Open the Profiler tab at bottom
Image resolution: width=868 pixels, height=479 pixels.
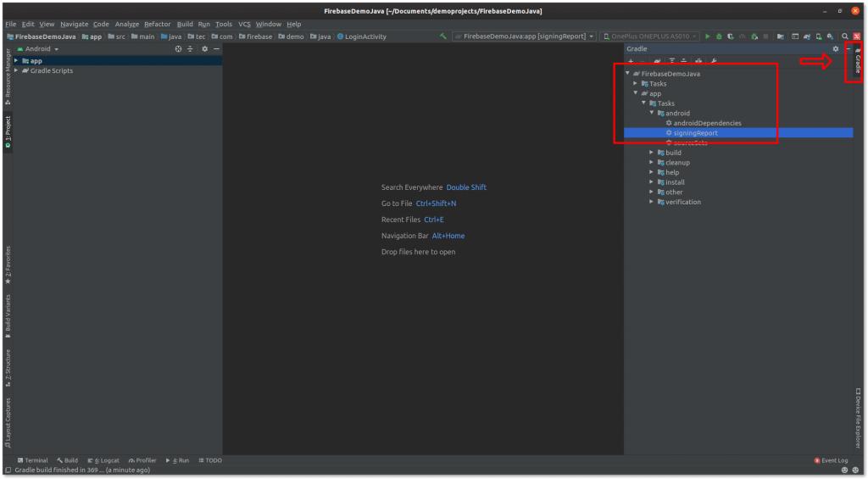click(x=142, y=460)
